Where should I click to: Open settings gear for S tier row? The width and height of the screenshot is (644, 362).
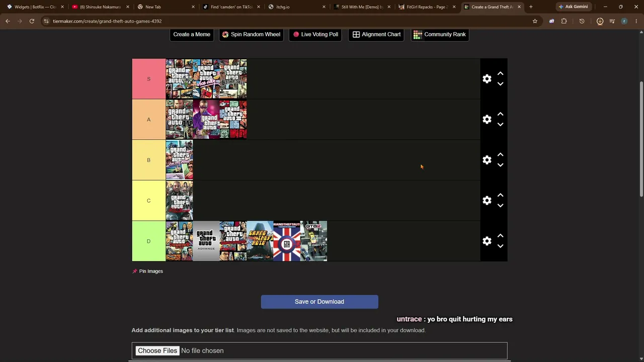click(487, 79)
